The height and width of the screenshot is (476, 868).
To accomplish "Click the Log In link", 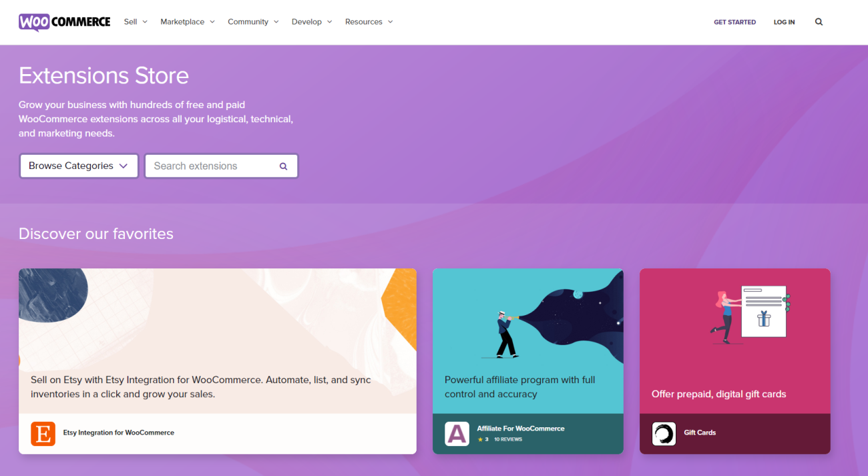I will (x=784, y=22).
